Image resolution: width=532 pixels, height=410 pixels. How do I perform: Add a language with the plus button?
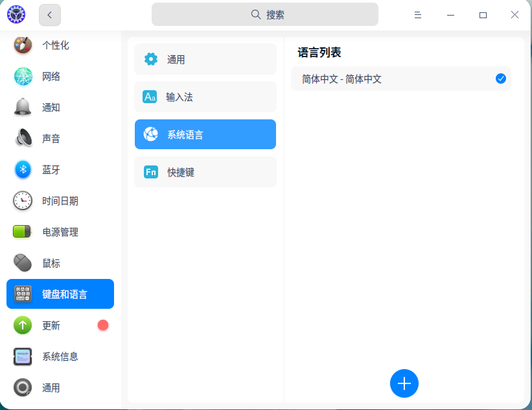click(404, 383)
